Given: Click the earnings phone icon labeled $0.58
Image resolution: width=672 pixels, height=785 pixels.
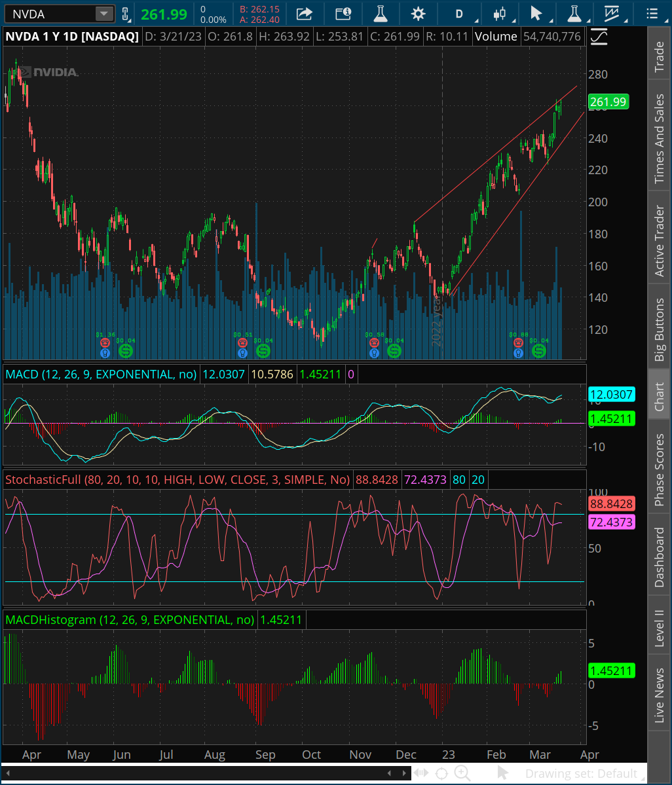Looking at the screenshot, I should pos(374,343).
